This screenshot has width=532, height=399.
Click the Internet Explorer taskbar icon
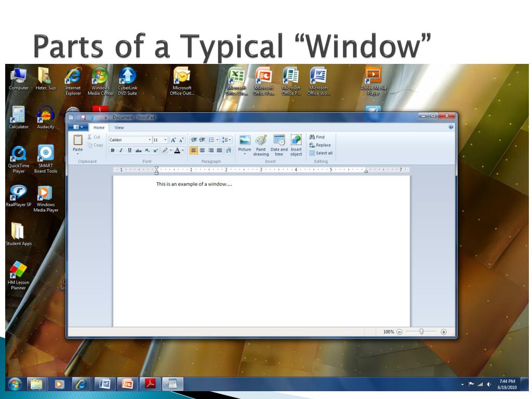81,384
